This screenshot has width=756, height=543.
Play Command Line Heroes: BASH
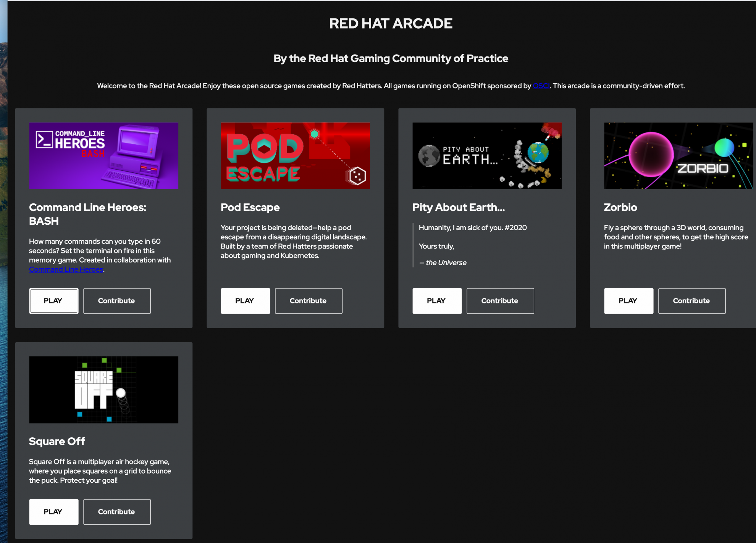pos(53,301)
